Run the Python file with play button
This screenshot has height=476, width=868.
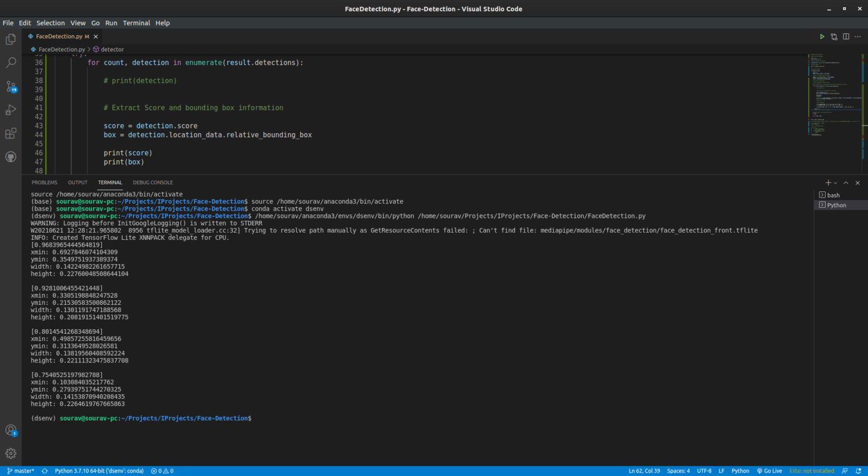pos(822,37)
